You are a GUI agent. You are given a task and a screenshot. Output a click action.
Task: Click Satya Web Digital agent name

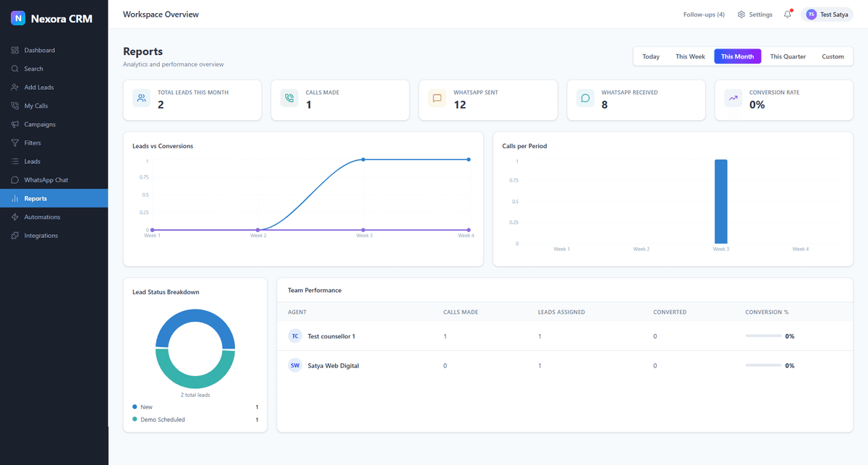[333, 366]
